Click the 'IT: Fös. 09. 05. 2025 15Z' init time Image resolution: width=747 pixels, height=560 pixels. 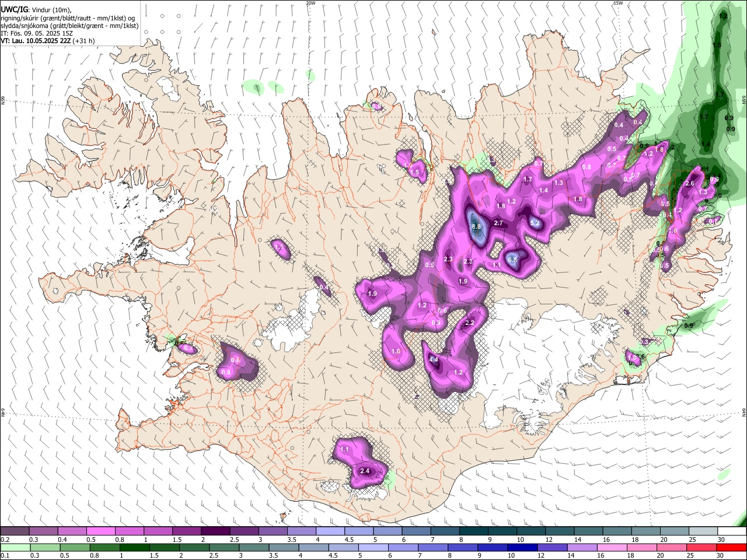(37, 33)
